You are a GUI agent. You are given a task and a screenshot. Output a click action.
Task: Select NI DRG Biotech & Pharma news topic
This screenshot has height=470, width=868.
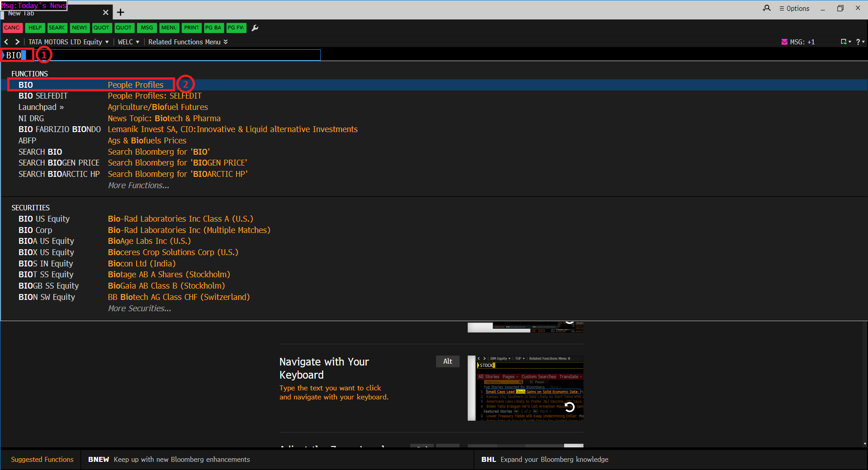[434, 119]
